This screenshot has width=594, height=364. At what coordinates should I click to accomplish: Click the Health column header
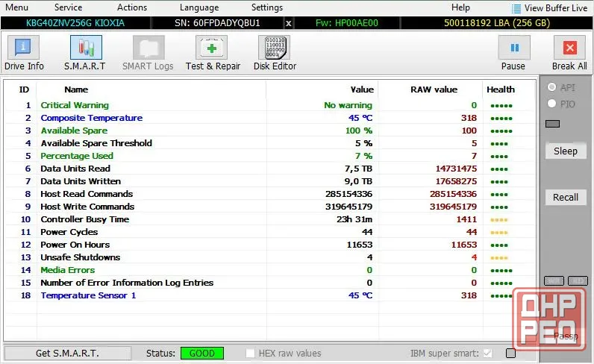pos(501,90)
